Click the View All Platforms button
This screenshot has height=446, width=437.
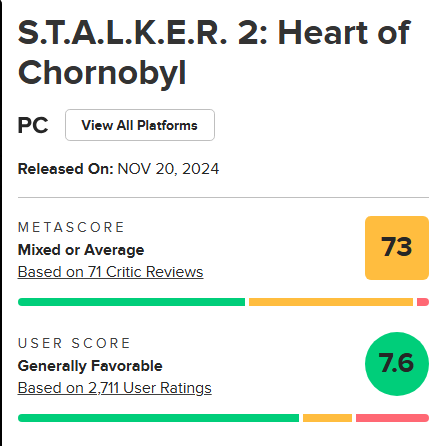140,125
